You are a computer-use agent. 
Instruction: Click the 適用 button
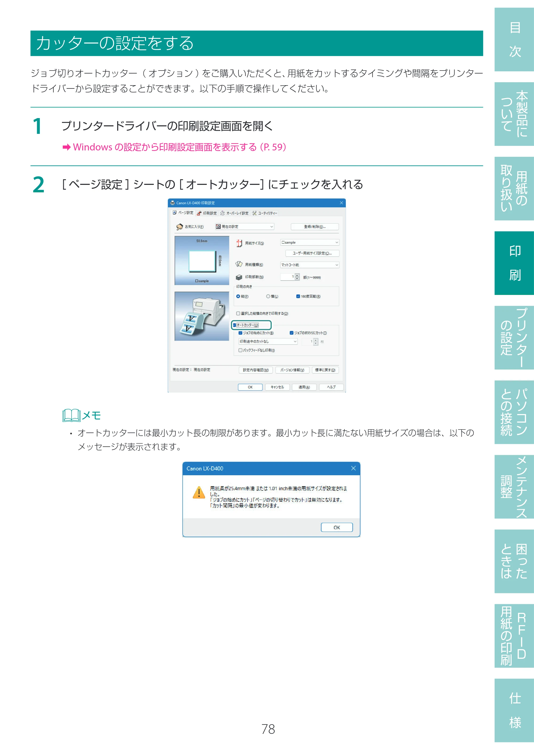pyautogui.click(x=304, y=387)
